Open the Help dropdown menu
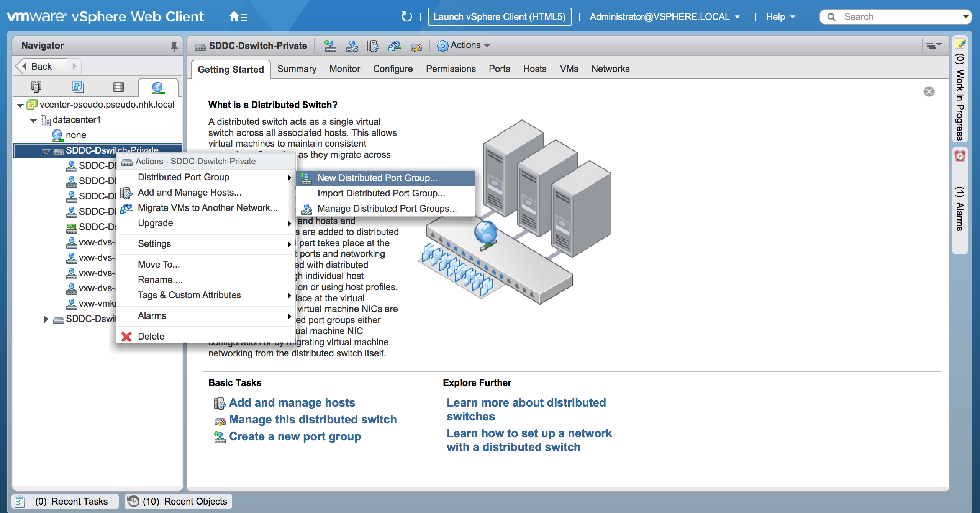Screen dimensions: 980x513 [x=780, y=17]
